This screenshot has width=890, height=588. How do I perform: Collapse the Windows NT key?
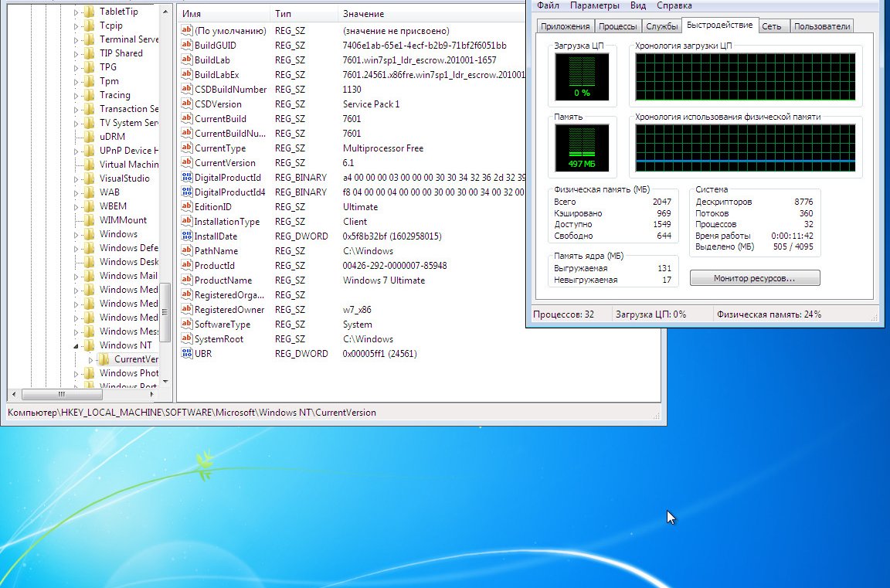pos(76,345)
